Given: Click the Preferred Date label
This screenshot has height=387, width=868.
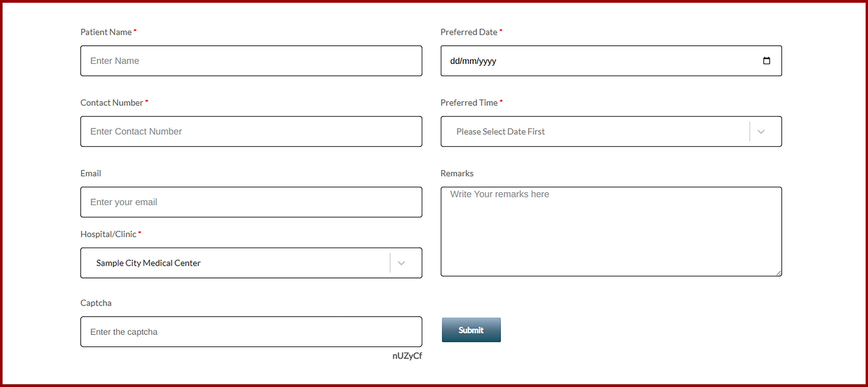Looking at the screenshot, I should [x=469, y=32].
